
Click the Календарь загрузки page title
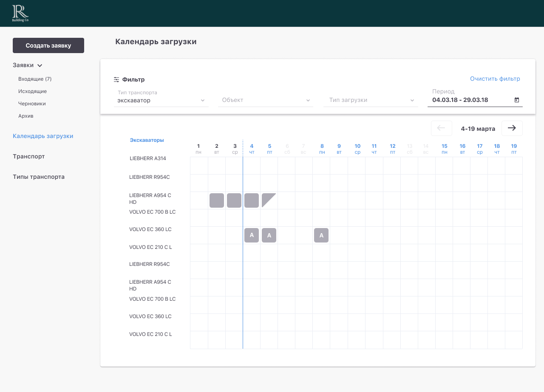156,42
